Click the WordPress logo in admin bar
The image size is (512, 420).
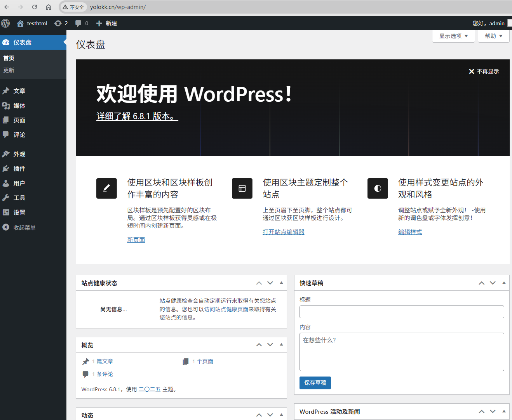(x=5, y=23)
